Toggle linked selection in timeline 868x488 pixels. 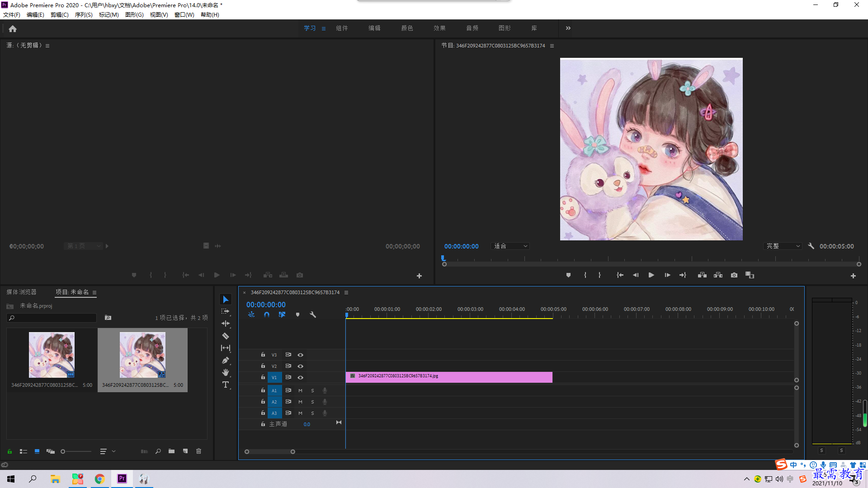click(x=282, y=314)
